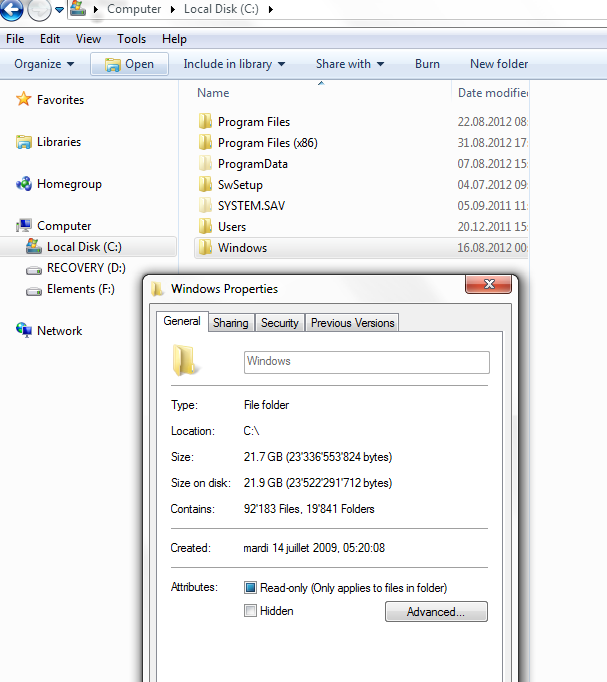The height and width of the screenshot is (682, 607).
Task: Open the File menu
Action: coord(15,39)
